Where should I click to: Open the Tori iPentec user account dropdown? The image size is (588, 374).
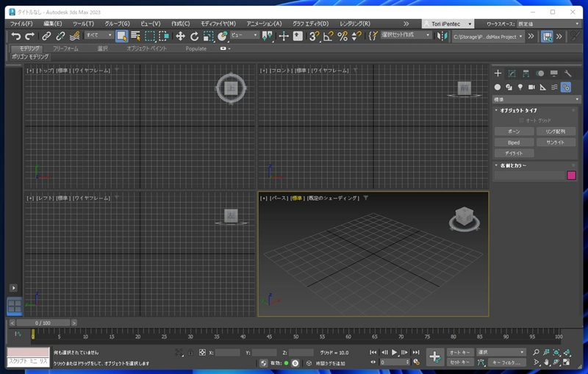(x=448, y=24)
